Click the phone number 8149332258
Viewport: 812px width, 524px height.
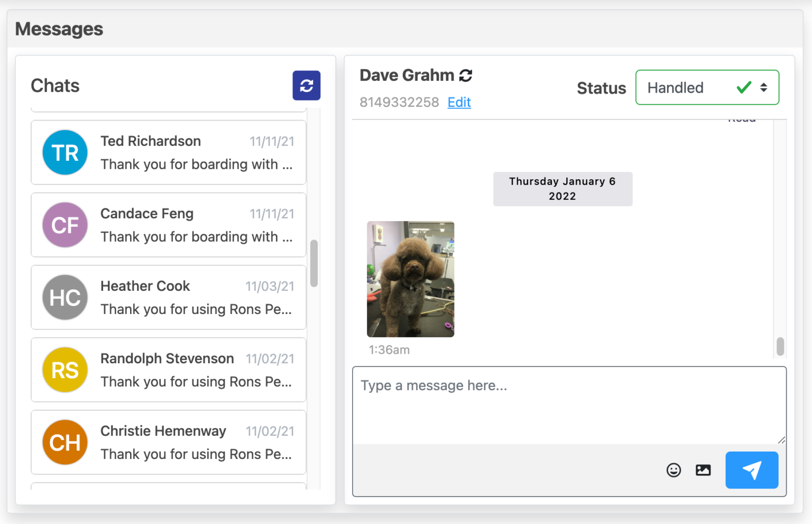pos(399,102)
